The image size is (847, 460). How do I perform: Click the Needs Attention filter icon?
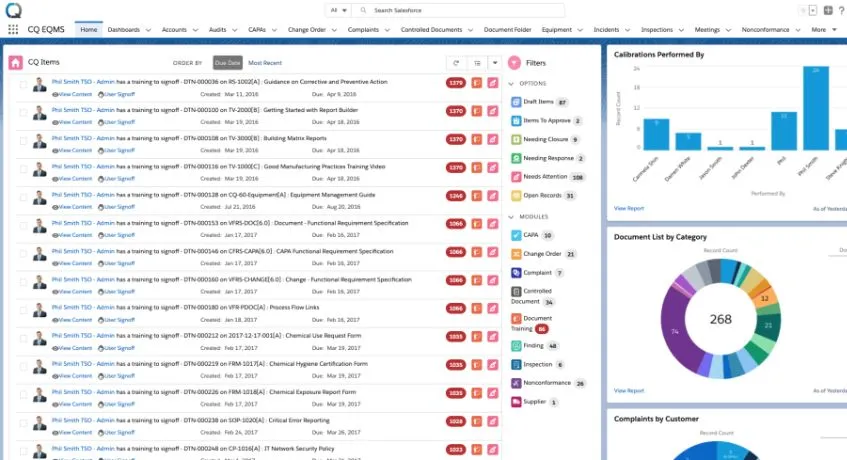[516, 177]
